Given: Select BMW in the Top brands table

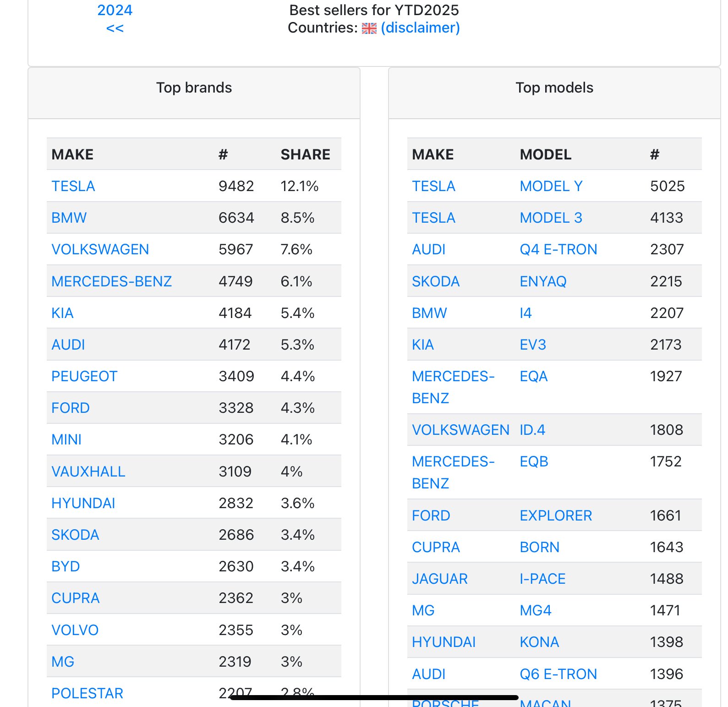Looking at the screenshot, I should [x=69, y=218].
